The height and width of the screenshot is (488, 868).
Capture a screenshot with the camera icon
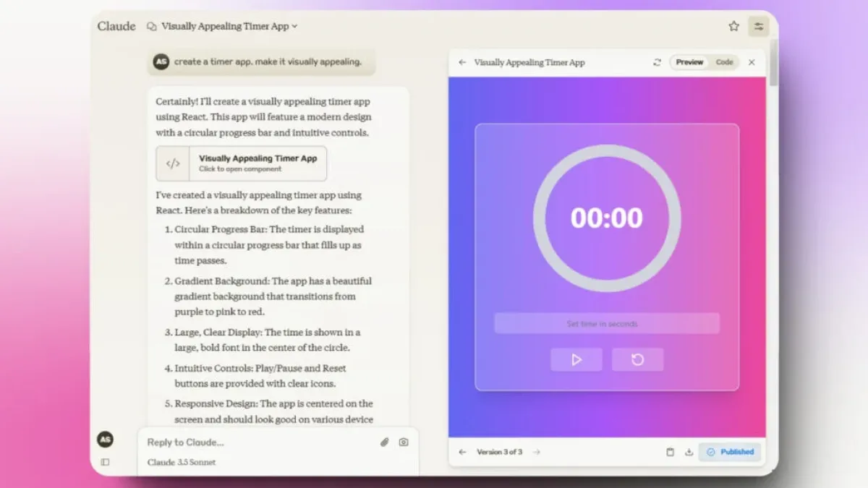pyautogui.click(x=404, y=442)
